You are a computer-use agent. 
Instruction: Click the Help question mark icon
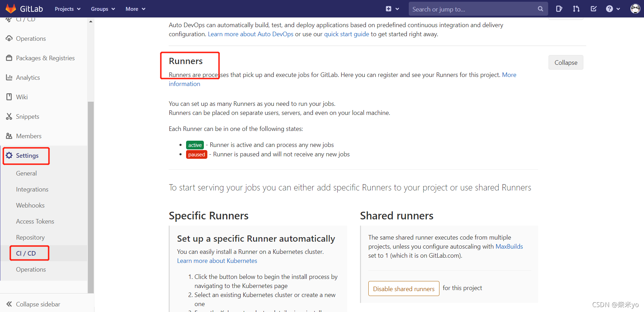point(609,9)
